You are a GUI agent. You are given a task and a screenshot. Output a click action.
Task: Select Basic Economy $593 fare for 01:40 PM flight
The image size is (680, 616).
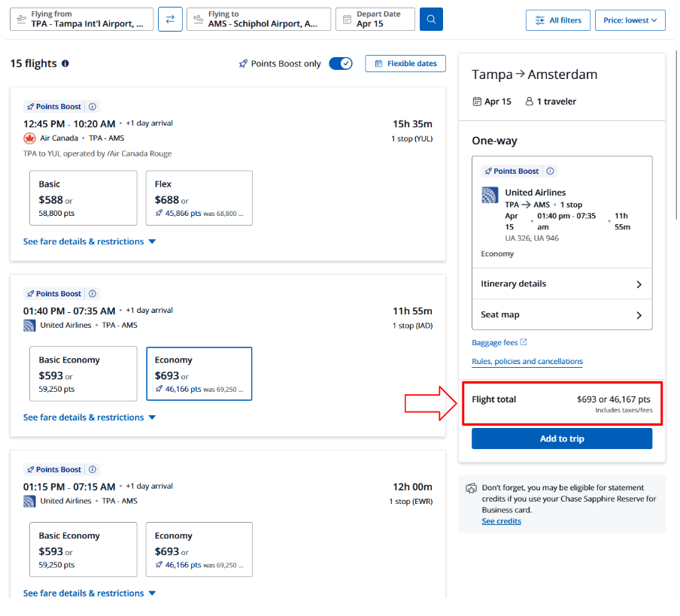[x=83, y=374]
